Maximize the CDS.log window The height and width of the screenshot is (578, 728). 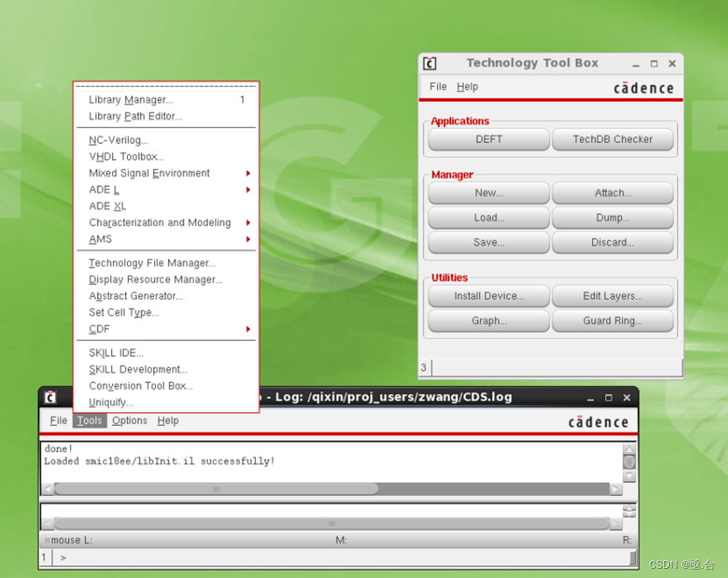pyautogui.click(x=608, y=398)
